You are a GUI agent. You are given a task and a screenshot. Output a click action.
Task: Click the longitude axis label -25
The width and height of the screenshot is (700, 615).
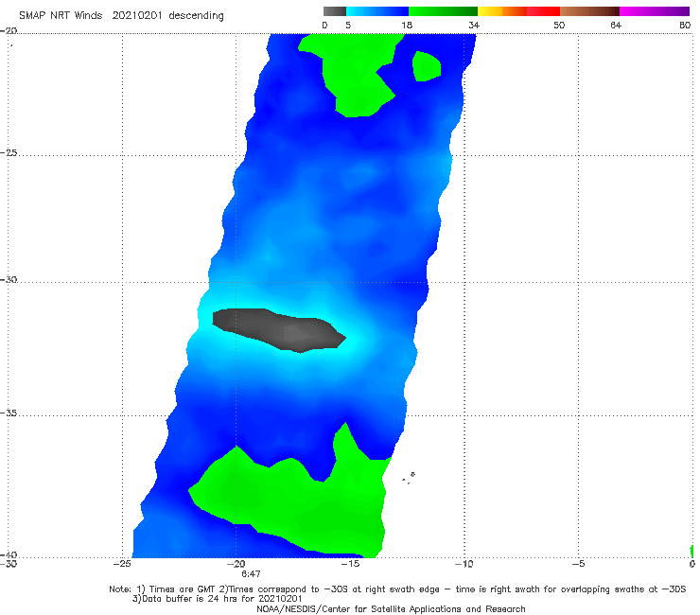pos(122,564)
